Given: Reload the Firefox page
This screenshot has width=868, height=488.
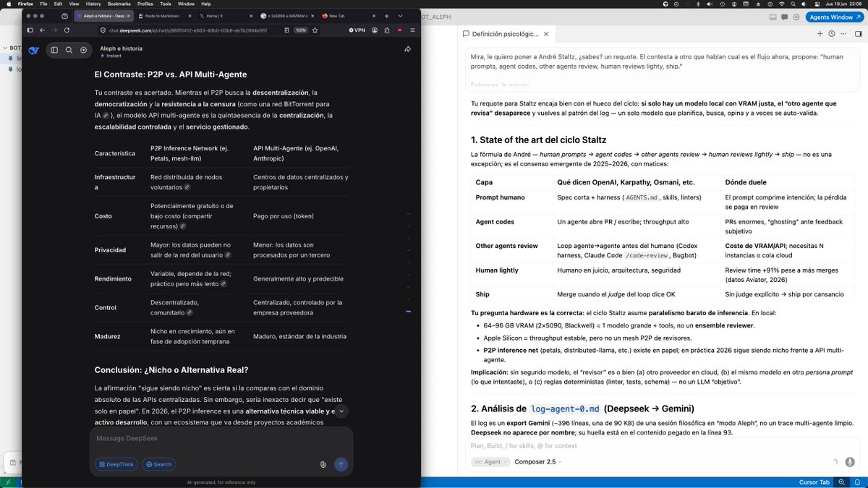Looking at the screenshot, I should (67, 30).
